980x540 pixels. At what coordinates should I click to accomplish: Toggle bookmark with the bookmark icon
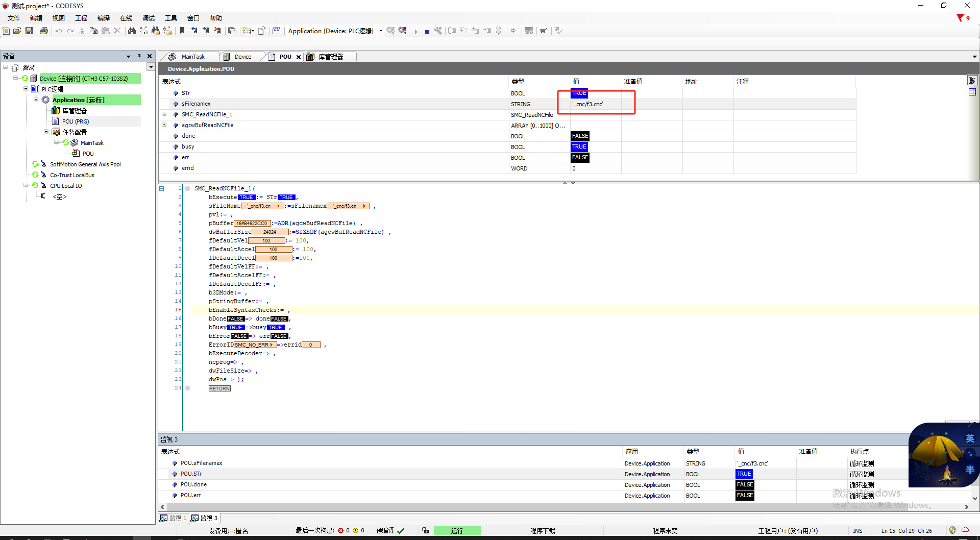182,31
